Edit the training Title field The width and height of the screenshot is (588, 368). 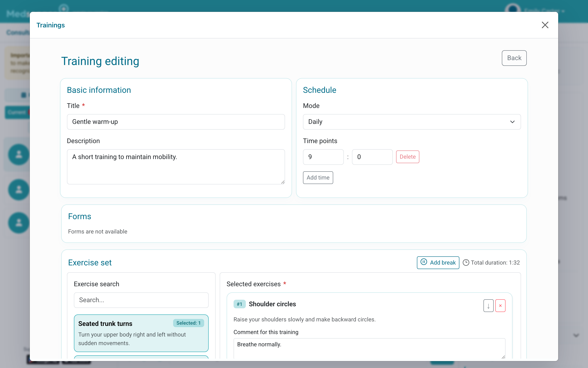(x=176, y=122)
